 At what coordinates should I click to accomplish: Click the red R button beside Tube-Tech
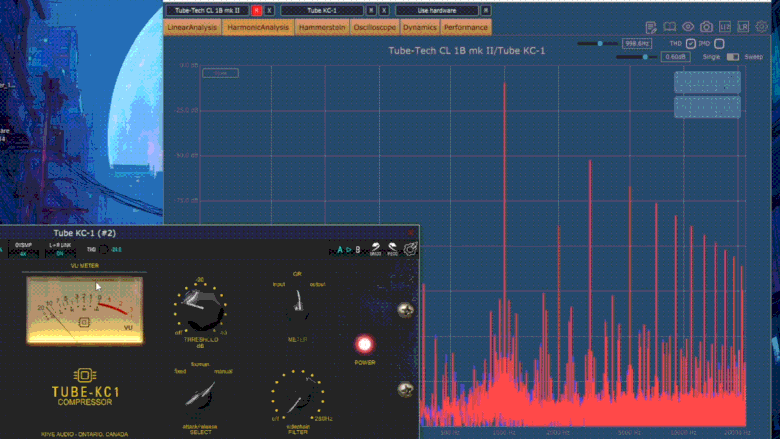click(257, 9)
